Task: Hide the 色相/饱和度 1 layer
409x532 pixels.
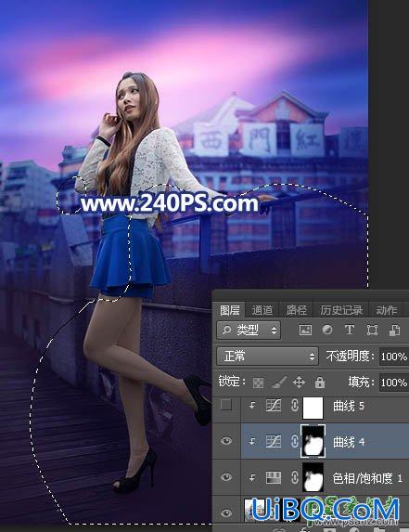Action: click(226, 477)
